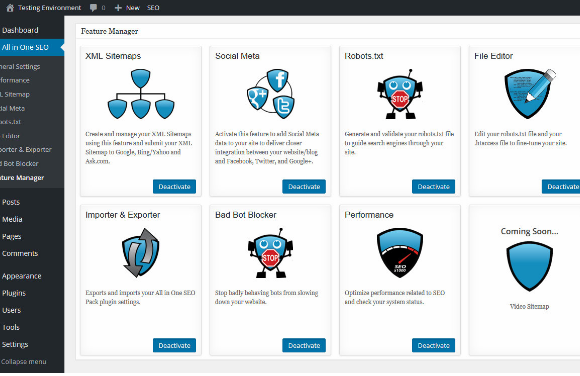The width and height of the screenshot is (580, 376).
Task: Click the Performance card title
Action: [x=369, y=215]
